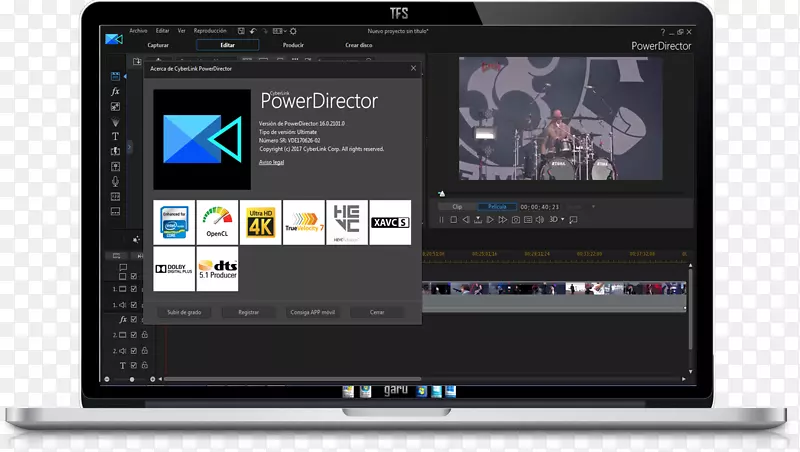
Task: Open the Subtitle Room sidebar icon
Action: (115, 211)
